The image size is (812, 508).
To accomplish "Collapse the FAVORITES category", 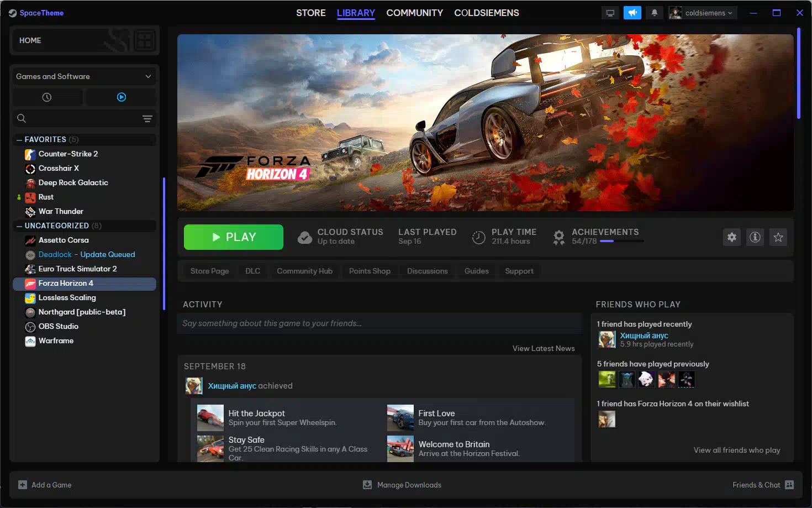I will pyautogui.click(x=19, y=140).
